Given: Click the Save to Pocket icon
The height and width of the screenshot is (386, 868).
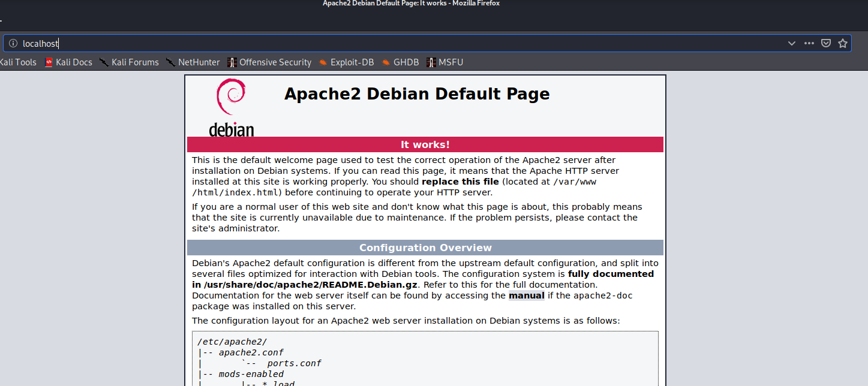Looking at the screenshot, I should point(826,43).
